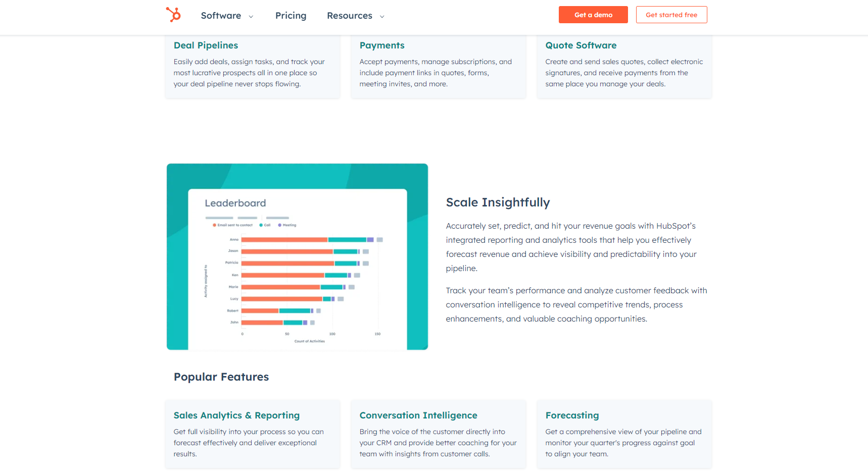This screenshot has height=474, width=868.
Task: Click the HubSpot sprocket logo
Action: pyautogui.click(x=173, y=15)
